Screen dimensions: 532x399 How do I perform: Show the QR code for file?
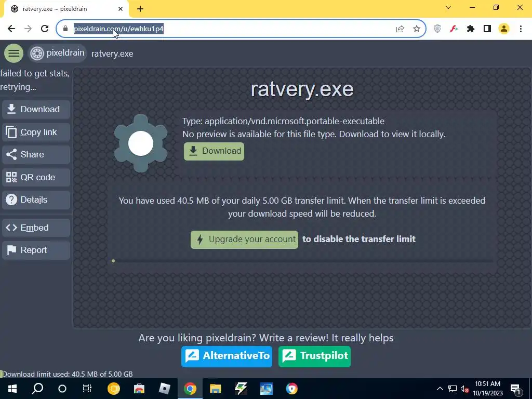pyautogui.click(x=36, y=177)
